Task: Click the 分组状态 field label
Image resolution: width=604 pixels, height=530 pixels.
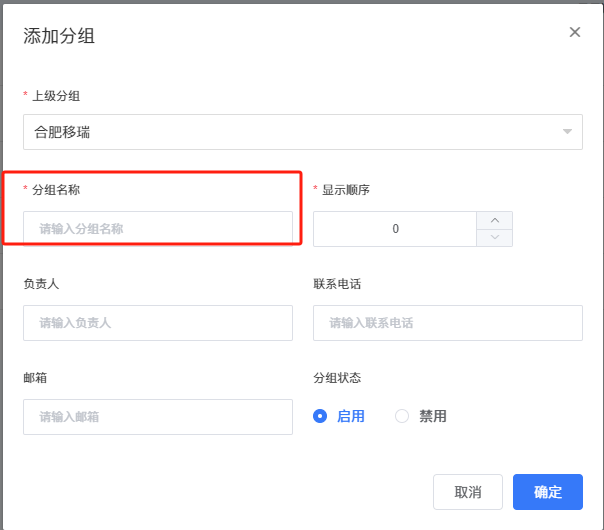Action: 337,378
